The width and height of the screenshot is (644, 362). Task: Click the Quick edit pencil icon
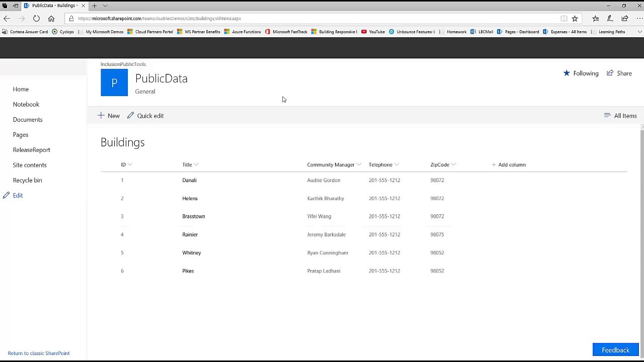tap(131, 116)
